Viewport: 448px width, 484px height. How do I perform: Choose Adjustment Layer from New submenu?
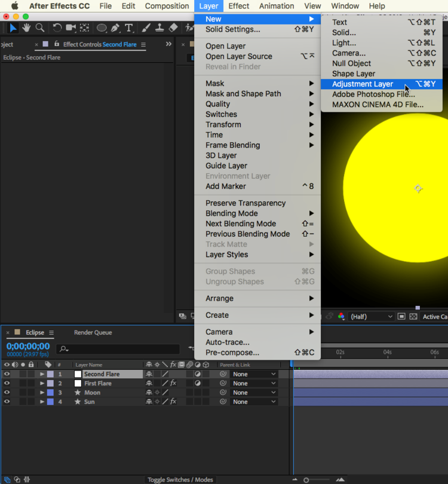coord(363,84)
